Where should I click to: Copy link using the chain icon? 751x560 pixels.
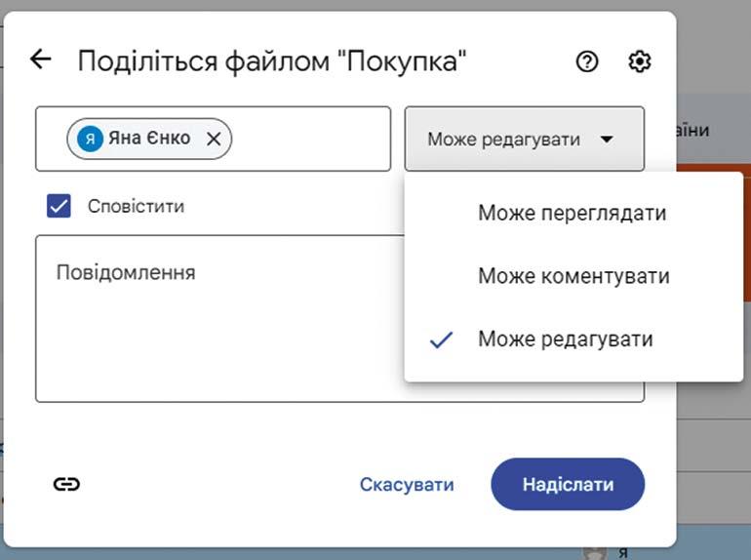(x=66, y=484)
